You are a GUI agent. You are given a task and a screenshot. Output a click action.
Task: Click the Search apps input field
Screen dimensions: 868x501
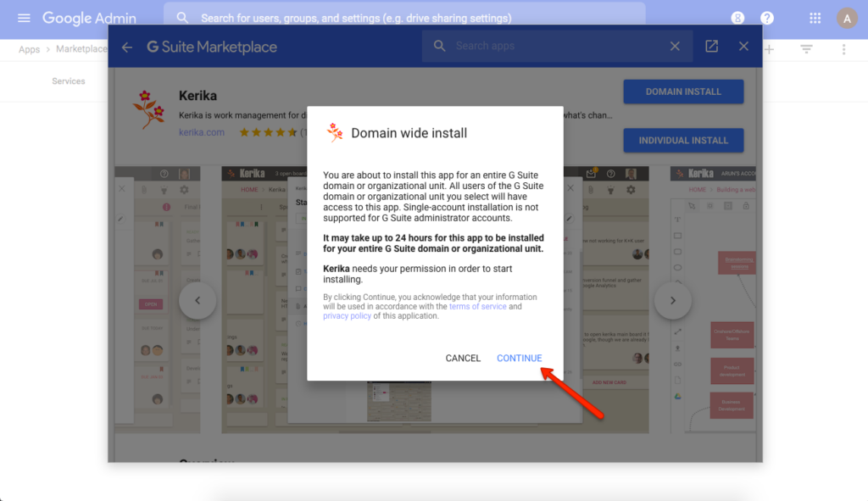tap(557, 46)
